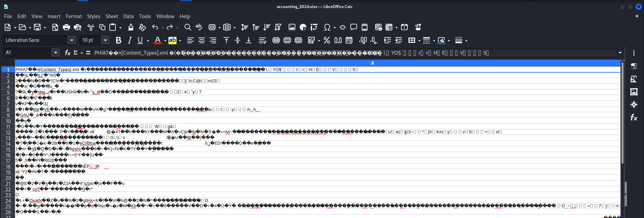Image resolution: width=644 pixels, height=218 pixels.
Task: Open sidebar Navigator compass icon
Action: coord(634,104)
